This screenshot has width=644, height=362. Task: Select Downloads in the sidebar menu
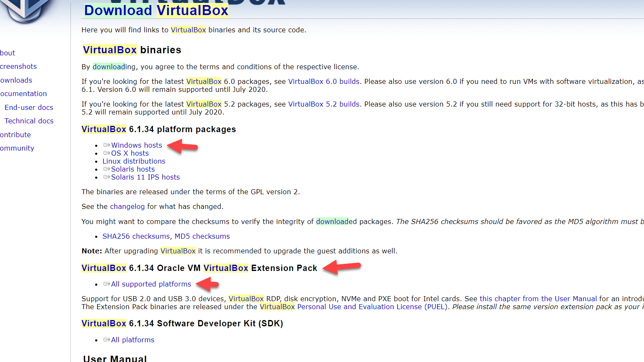(x=16, y=80)
